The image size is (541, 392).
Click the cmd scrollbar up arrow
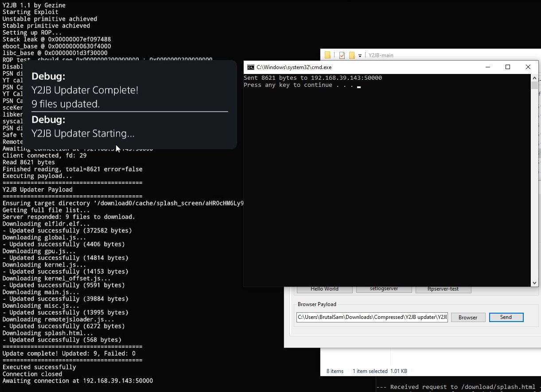click(535, 78)
